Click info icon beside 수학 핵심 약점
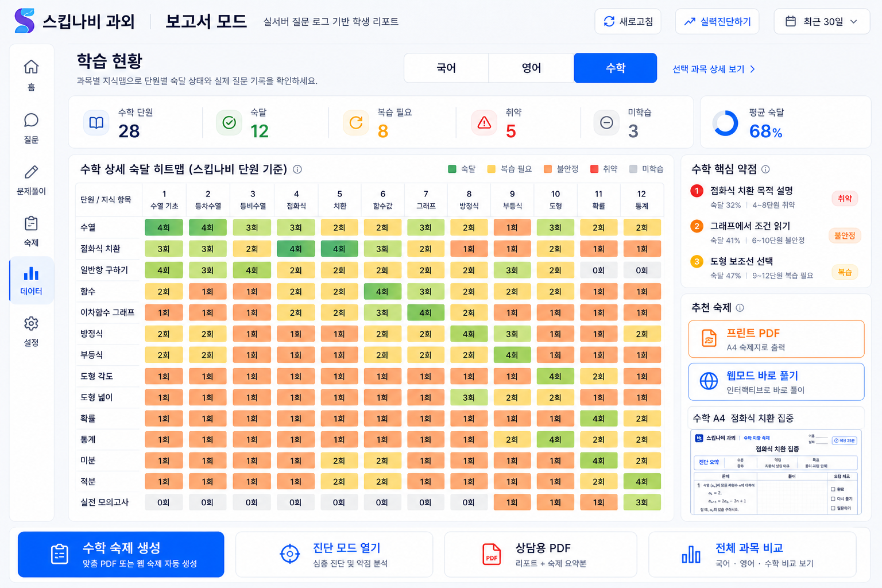The width and height of the screenshot is (882, 588). (x=765, y=169)
